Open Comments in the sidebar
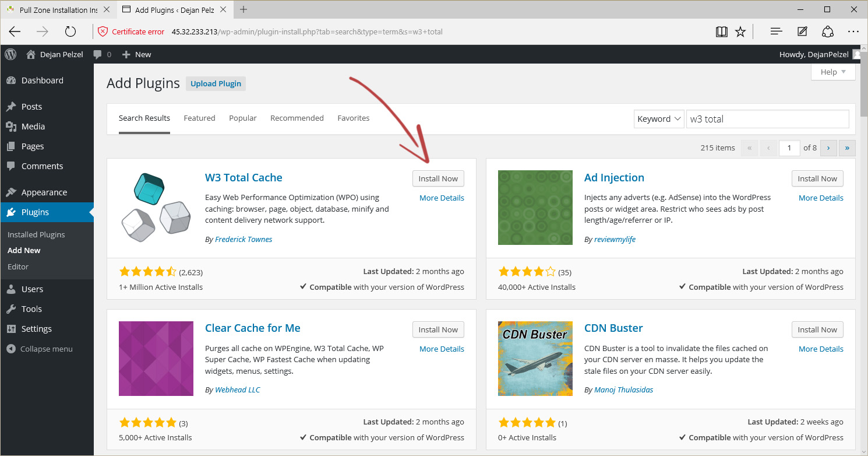Screen dimensions: 868x456 [x=47, y=166]
